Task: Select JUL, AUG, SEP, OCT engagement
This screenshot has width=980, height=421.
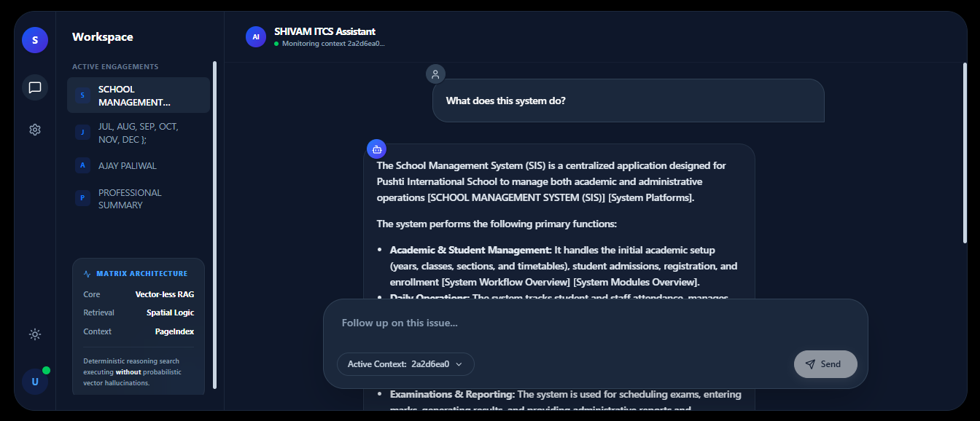Action: [x=139, y=133]
